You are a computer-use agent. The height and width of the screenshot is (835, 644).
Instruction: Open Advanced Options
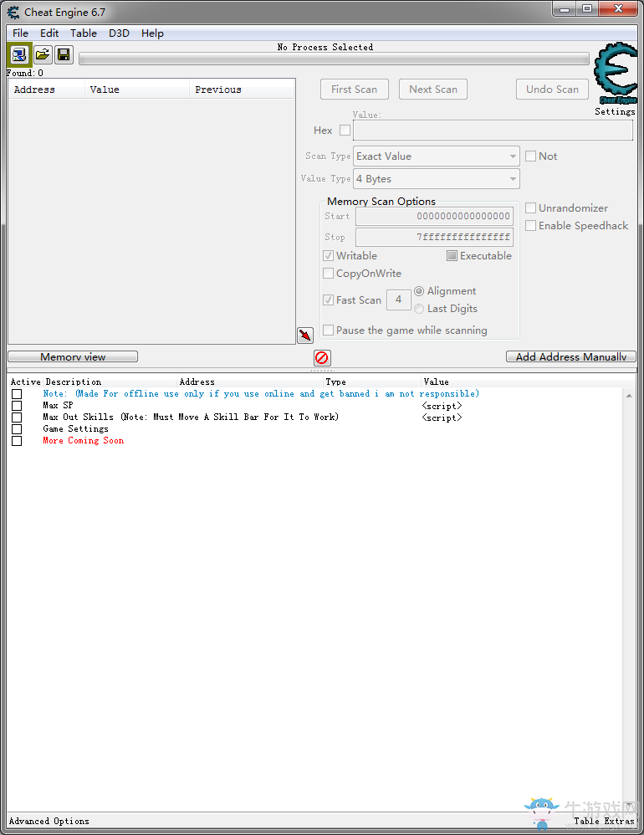(49, 821)
